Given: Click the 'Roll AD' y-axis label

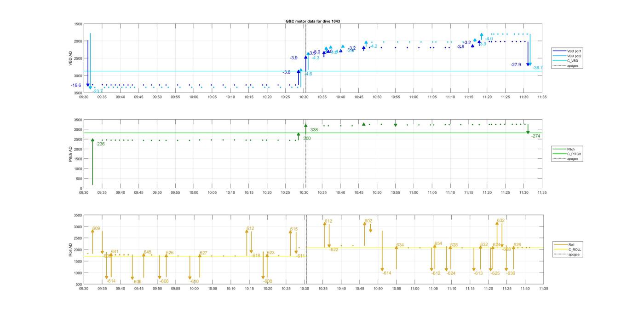Looking at the screenshot, I should [x=71, y=249].
